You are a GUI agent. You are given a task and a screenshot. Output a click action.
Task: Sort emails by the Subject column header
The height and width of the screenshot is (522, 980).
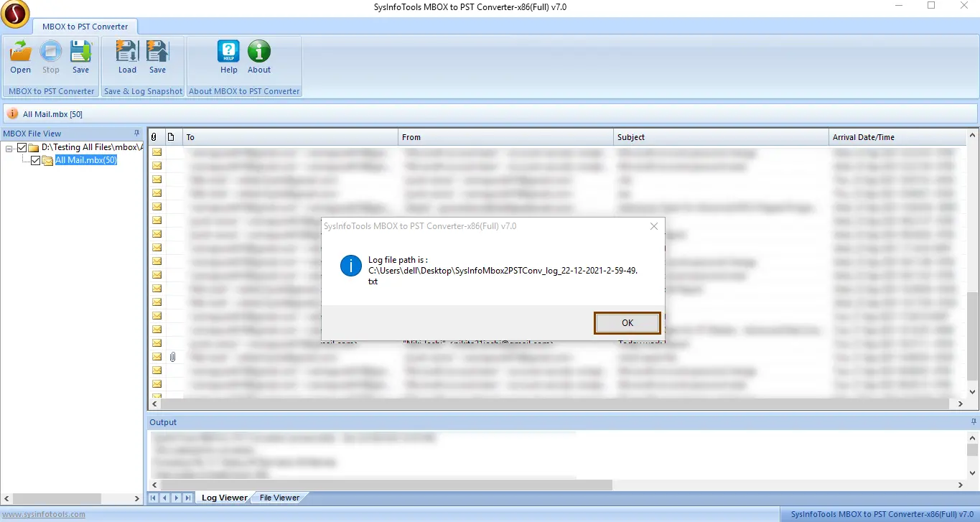click(722, 137)
